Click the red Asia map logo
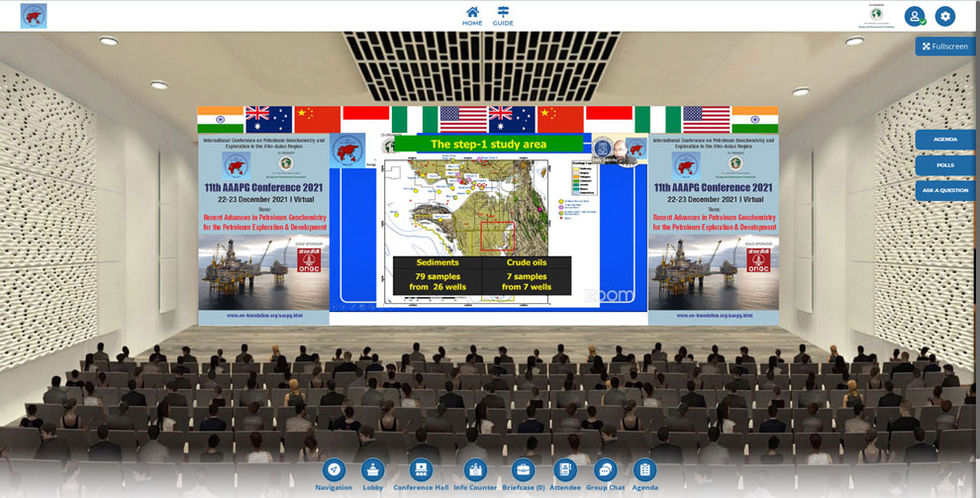 (x=34, y=16)
